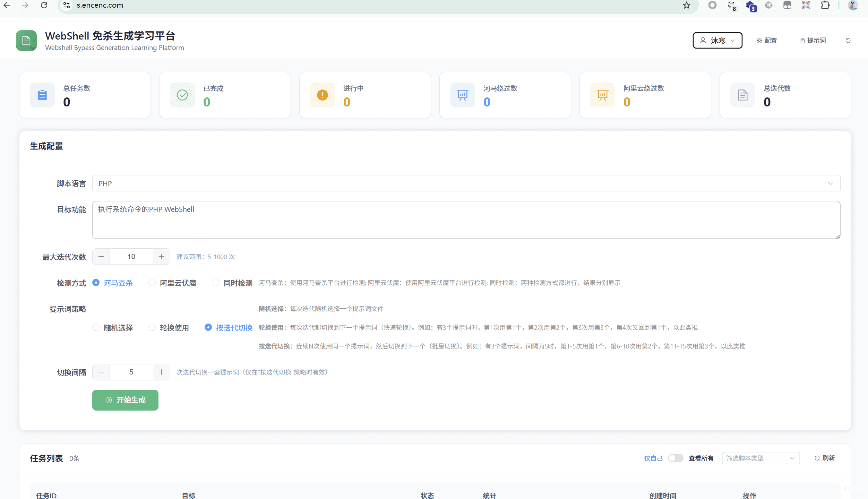
Task: Open the 配置 settings menu item
Action: coord(767,40)
